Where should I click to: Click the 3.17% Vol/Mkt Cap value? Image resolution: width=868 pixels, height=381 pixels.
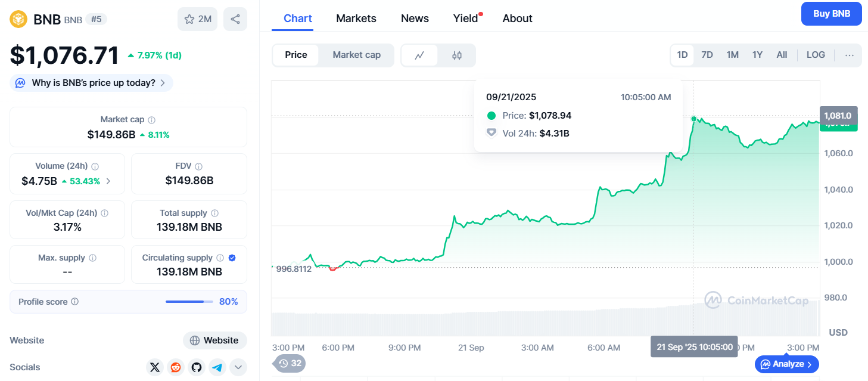click(x=67, y=227)
